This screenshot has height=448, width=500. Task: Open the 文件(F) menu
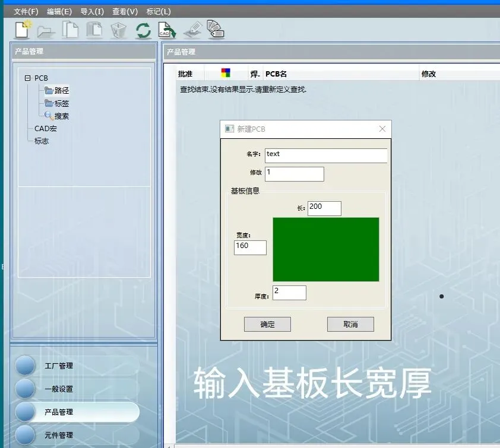coord(26,12)
